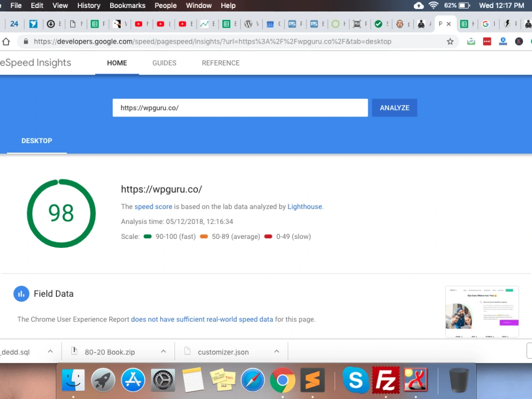
Task: Expand options for dedd.sql download
Action: click(x=50, y=352)
